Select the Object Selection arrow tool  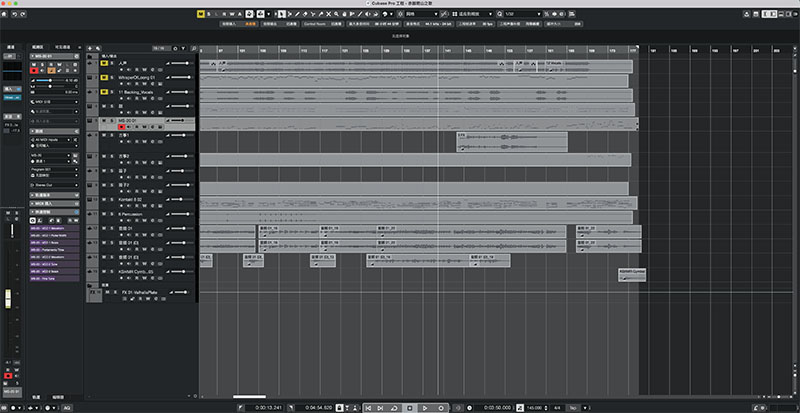pos(281,14)
